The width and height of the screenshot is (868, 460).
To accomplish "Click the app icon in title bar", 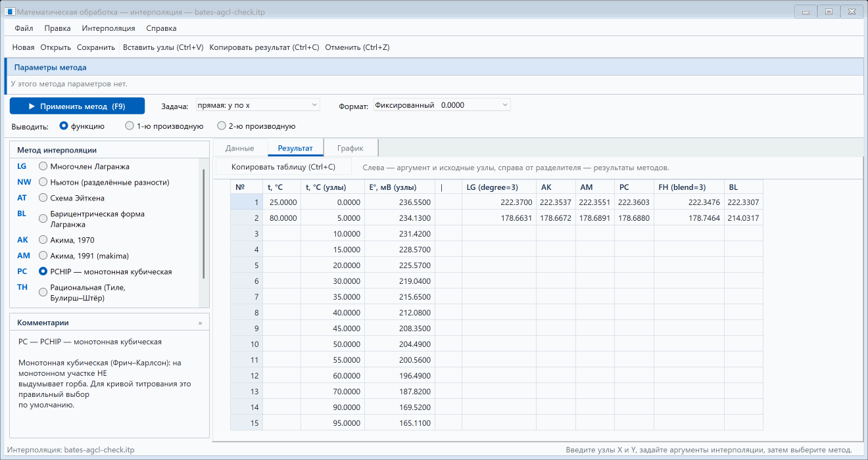I will click(x=11, y=12).
